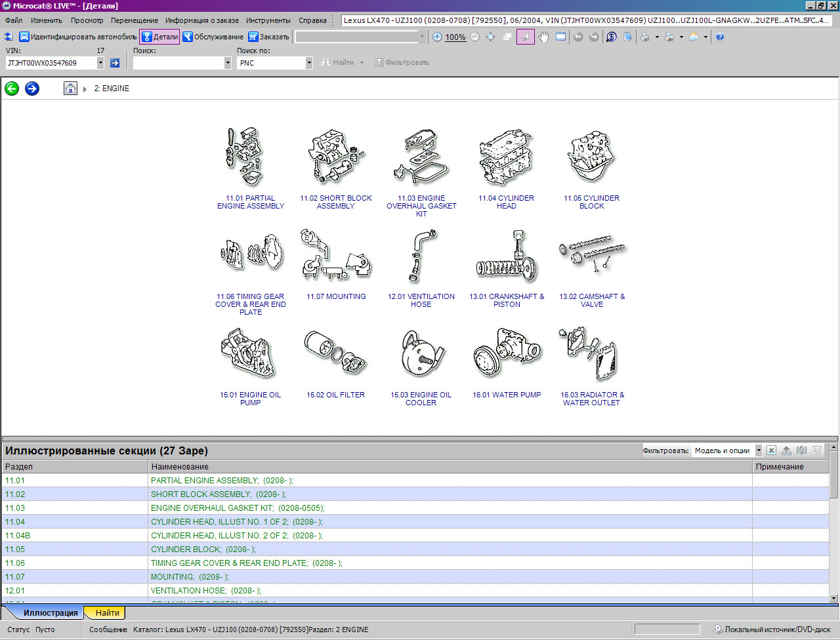840x640 pixels.
Task: Click the blue forward navigation arrow
Action: tap(32, 89)
